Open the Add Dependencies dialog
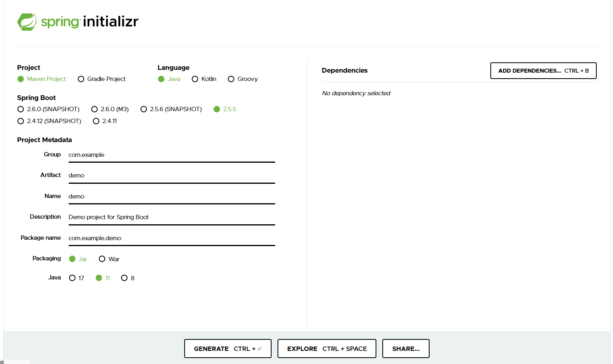613x364 pixels. point(543,71)
